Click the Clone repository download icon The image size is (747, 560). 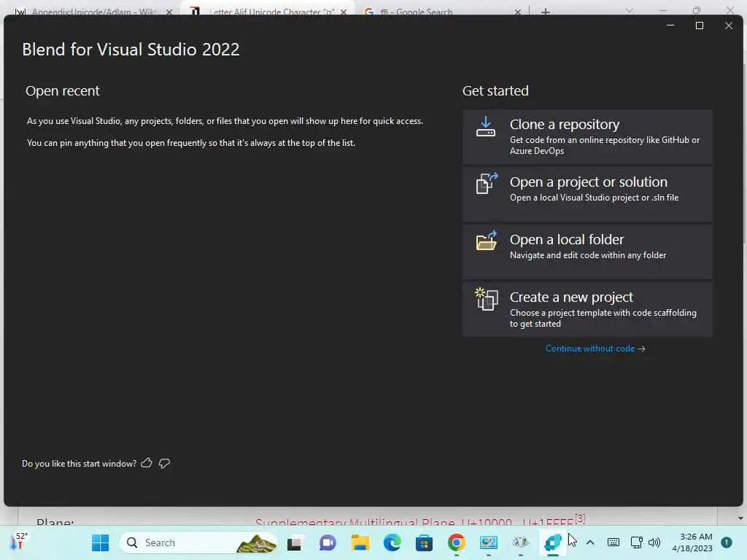[485, 127]
